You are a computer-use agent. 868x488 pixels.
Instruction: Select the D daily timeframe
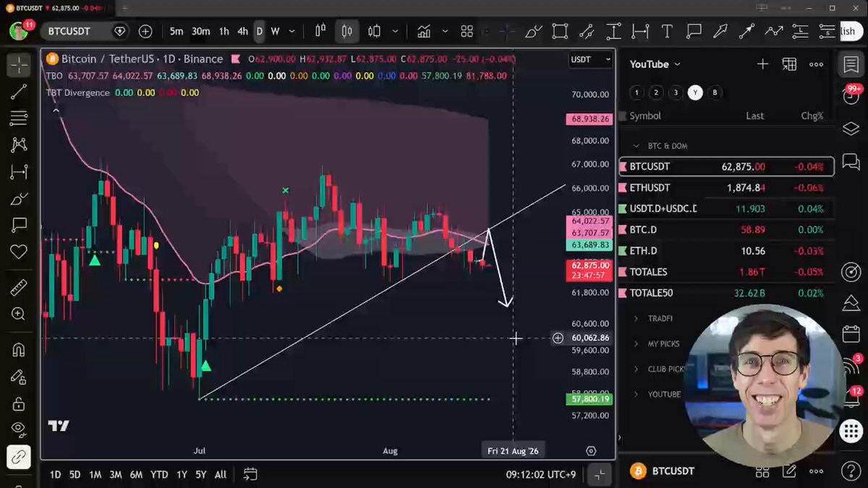(x=259, y=31)
